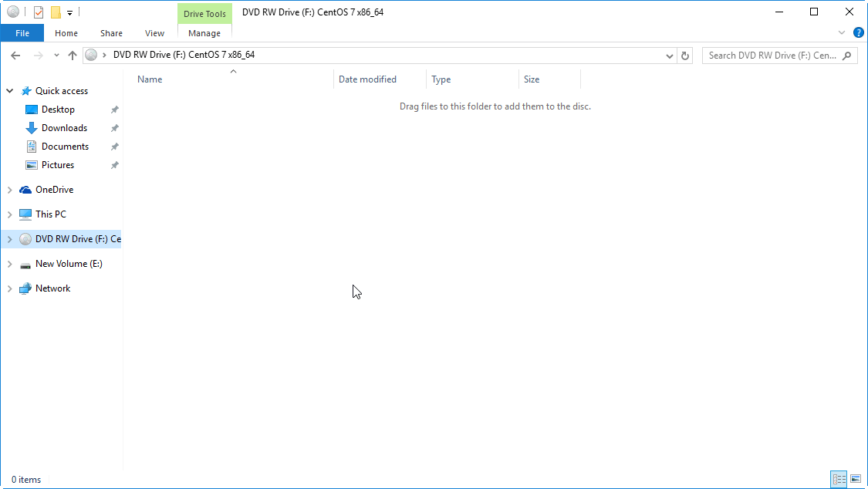Open Help with the question mark icon
The width and height of the screenshot is (868, 489).
tap(859, 32)
